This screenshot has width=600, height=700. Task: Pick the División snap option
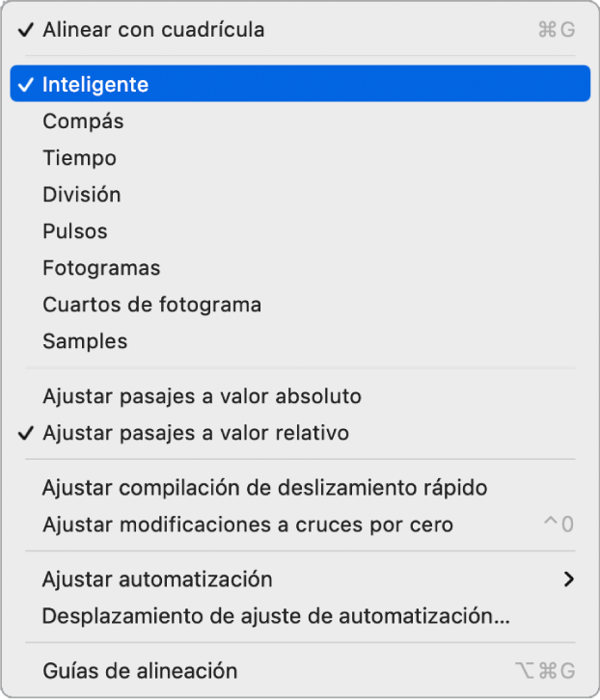tap(82, 195)
